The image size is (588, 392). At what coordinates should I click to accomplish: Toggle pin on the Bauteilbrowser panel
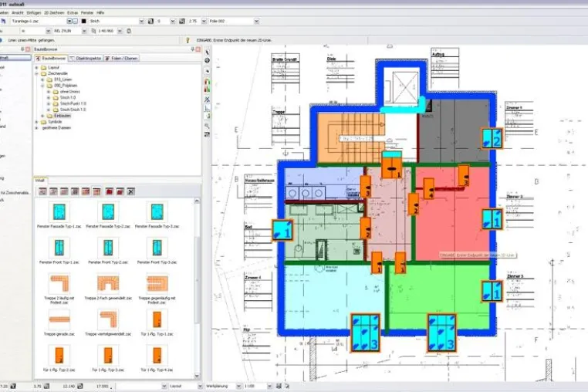tap(192, 49)
